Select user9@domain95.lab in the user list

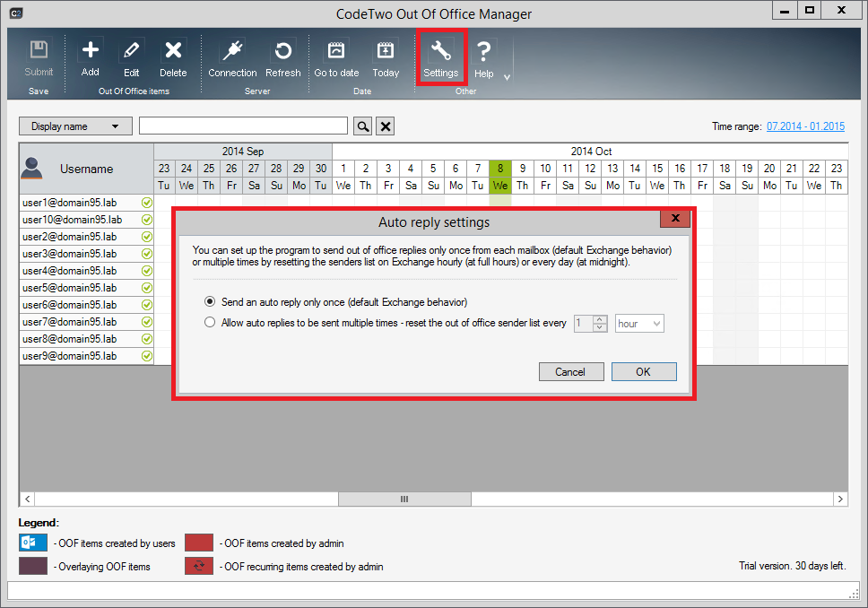click(69, 356)
